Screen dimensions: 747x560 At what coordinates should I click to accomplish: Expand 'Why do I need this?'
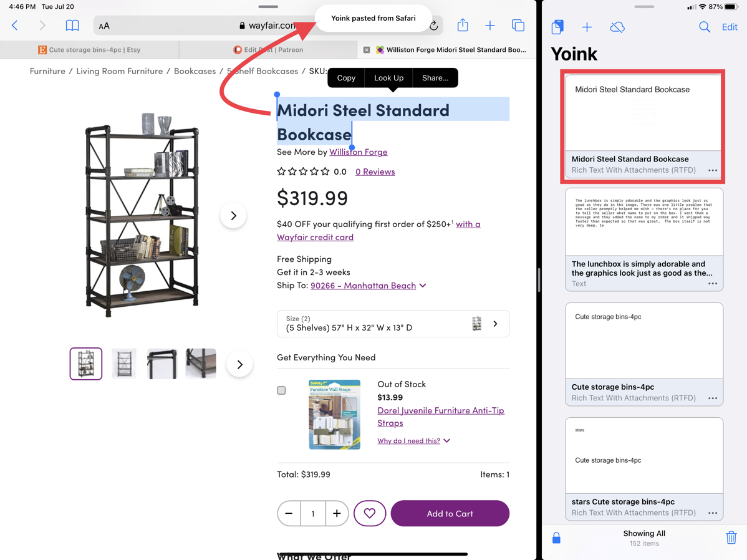[413, 441]
